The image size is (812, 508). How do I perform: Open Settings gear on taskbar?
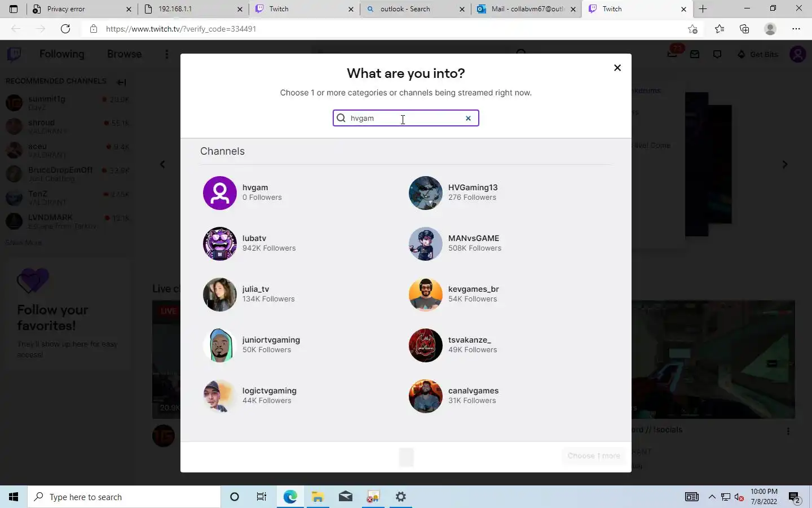click(x=401, y=497)
